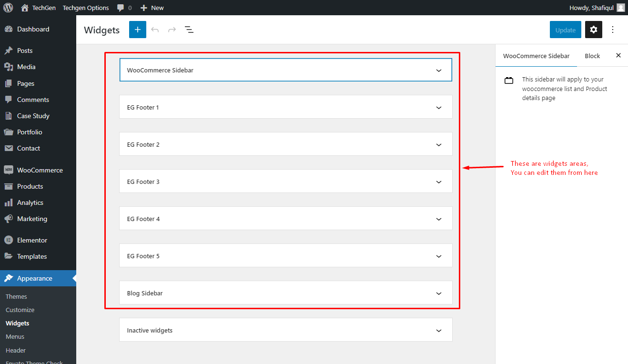
Task: Open Customize under Appearance
Action: click(20, 310)
